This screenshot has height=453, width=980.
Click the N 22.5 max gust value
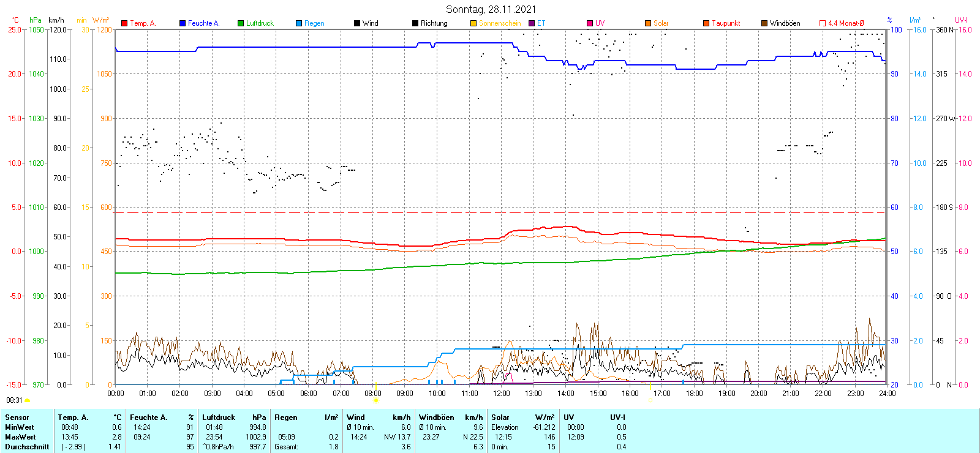click(x=473, y=437)
